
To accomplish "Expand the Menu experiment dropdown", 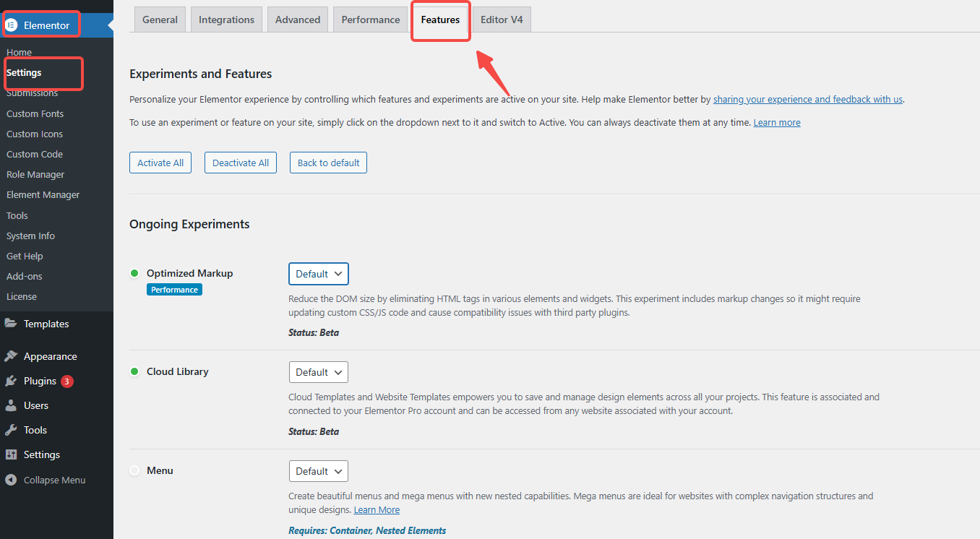I will 318,470.
